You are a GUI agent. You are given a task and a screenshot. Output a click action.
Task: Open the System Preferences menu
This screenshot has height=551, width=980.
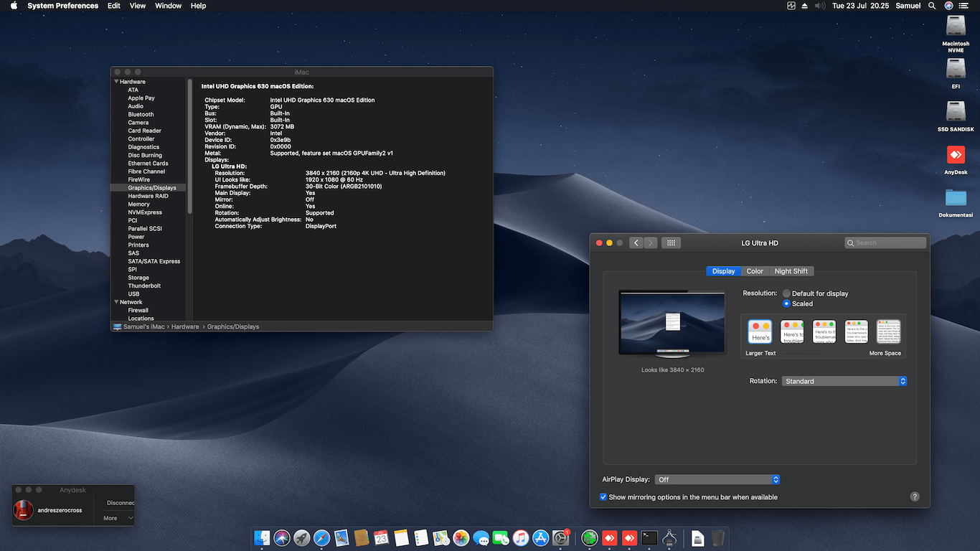click(x=63, y=6)
